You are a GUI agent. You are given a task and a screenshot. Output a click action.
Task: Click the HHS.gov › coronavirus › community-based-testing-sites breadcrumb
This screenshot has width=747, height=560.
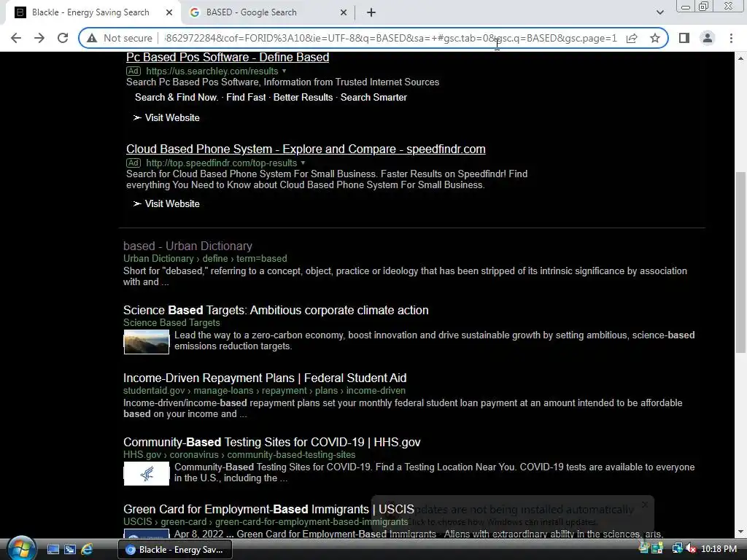click(x=239, y=455)
